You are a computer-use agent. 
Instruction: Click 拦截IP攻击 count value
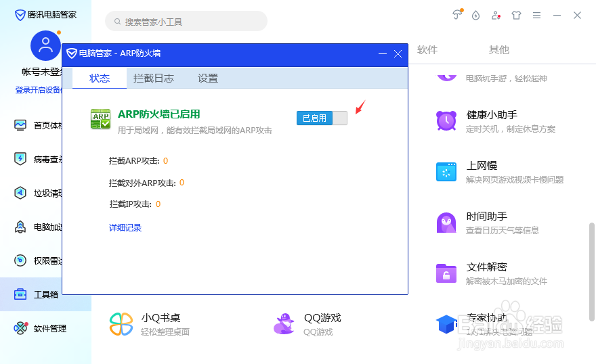pos(158,204)
